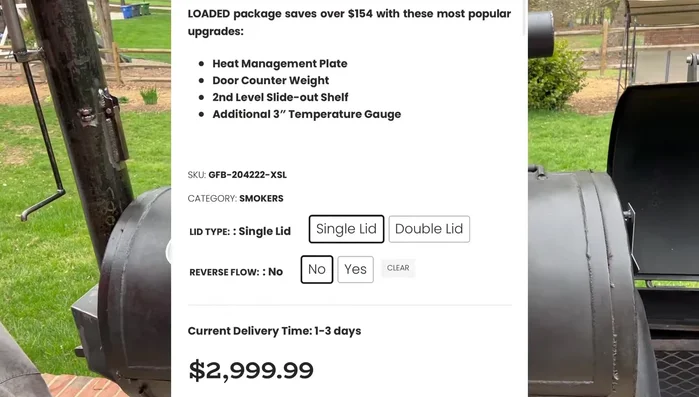Click the 2nd Level Slide-out Shelf bullet
The width and height of the screenshot is (699, 397).
(280, 97)
